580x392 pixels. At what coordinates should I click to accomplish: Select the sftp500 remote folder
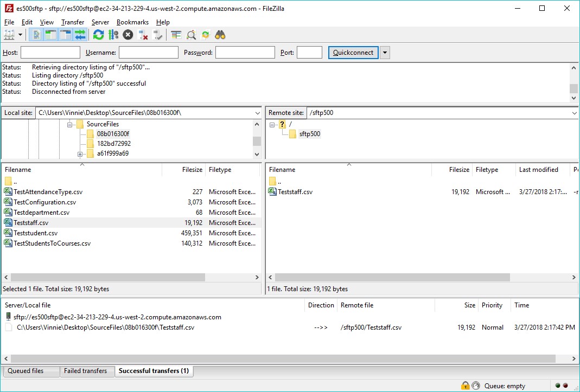(x=310, y=134)
